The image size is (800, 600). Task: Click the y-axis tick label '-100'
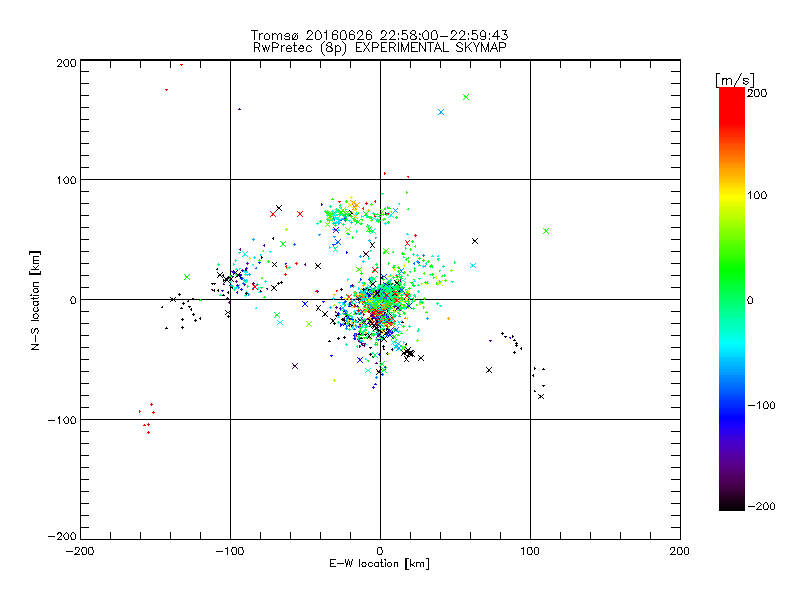coord(62,420)
